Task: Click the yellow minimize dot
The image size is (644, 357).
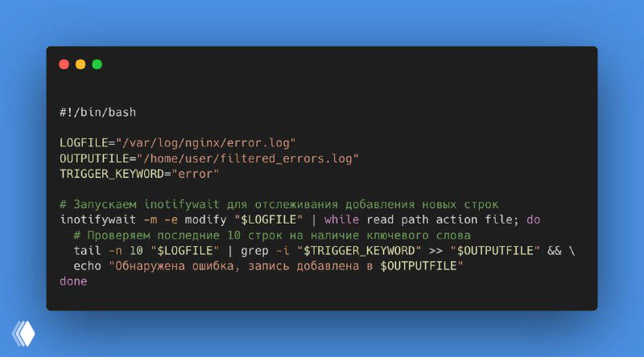Action: point(80,64)
